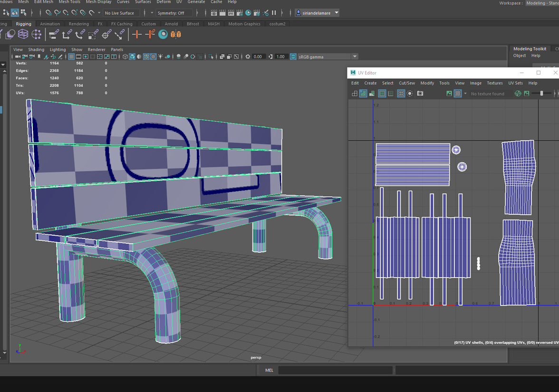Screen dimensions: 559x392
Task: Click the UV snapshot camera icon
Action: (420, 94)
